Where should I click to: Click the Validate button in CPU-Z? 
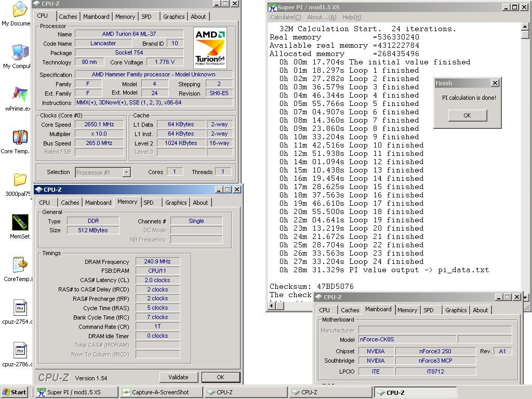pyautogui.click(x=179, y=377)
